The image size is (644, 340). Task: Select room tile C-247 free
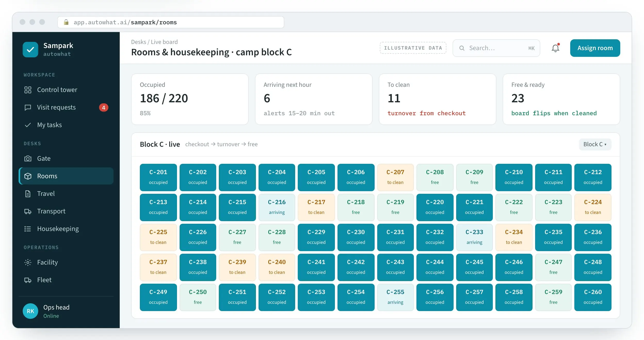click(553, 267)
